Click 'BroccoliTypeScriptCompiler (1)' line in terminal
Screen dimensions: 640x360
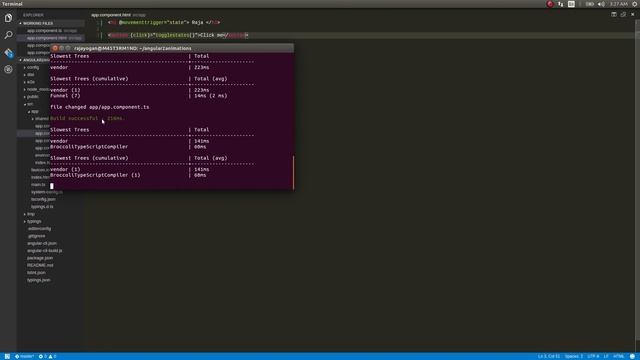(x=95, y=175)
